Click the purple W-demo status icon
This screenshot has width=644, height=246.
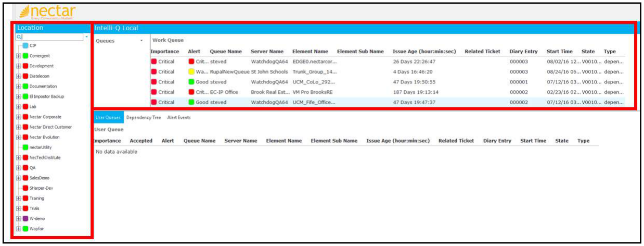coord(25,219)
